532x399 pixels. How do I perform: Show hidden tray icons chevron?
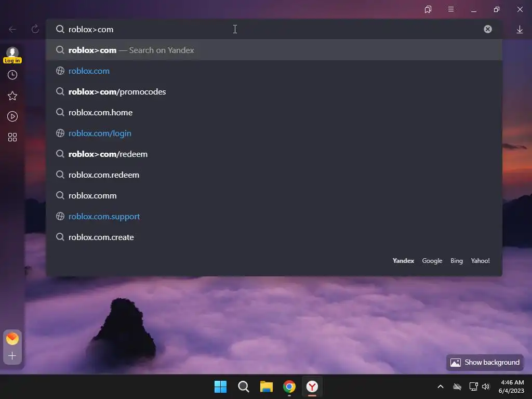pos(441,387)
